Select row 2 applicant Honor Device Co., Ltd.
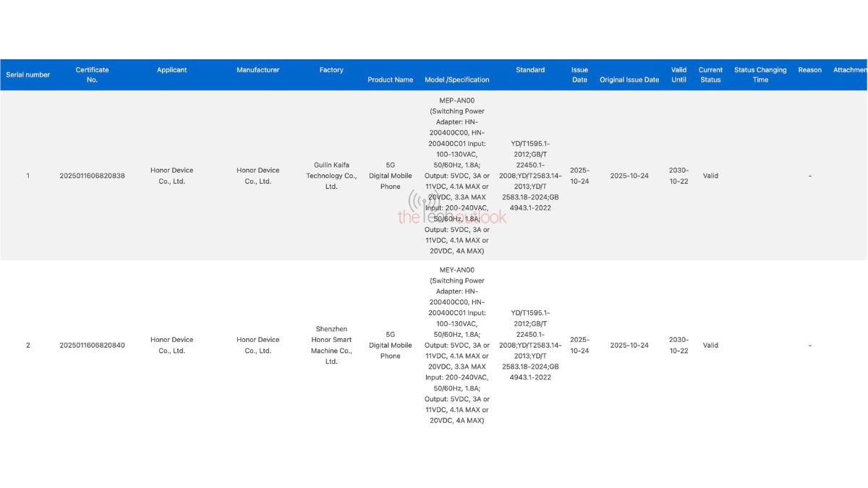Screen dimensions: 868x488 pyautogui.click(x=171, y=345)
